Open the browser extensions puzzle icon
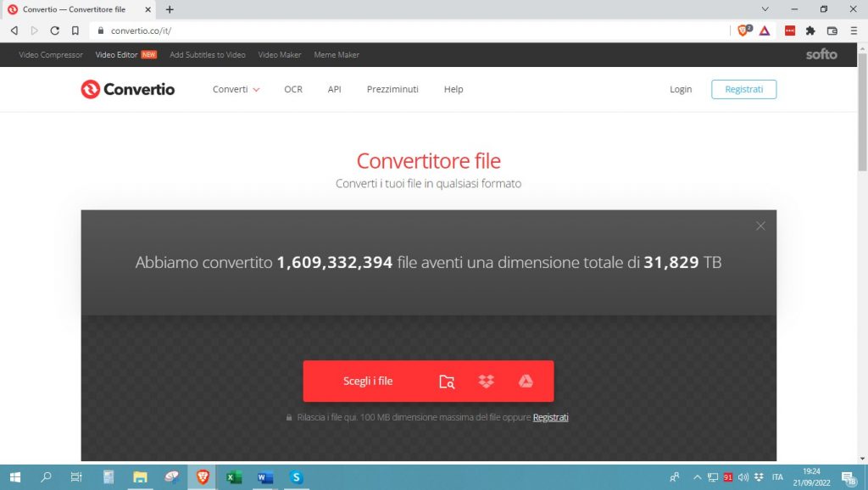The image size is (868, 490). click(x=810, y=31)
